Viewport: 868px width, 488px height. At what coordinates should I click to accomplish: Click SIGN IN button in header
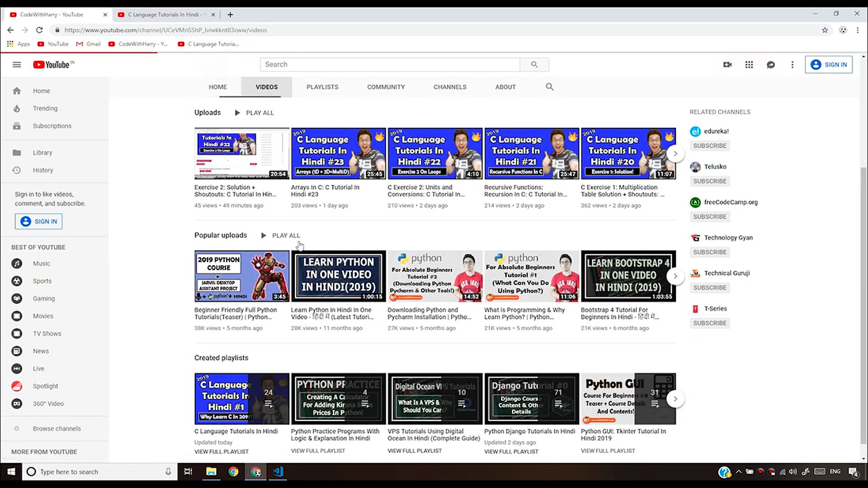click(x=829, y=65)
